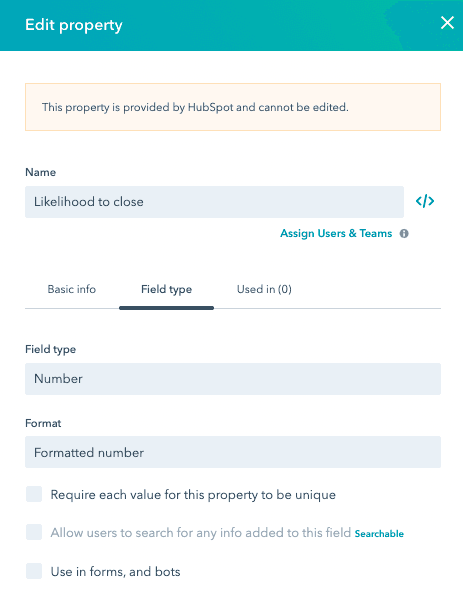
Task: Click the Format label above the dropdown
Action: point(43,423)
